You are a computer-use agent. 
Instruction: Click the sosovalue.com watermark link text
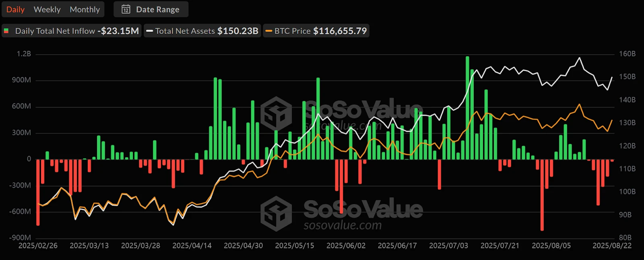click(x=343, y=225)
